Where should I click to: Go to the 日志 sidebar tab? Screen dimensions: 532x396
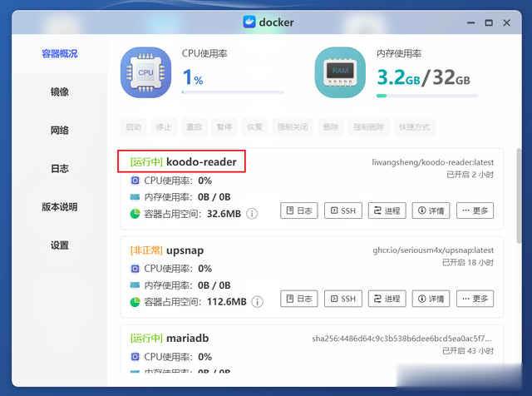[59, 168]
